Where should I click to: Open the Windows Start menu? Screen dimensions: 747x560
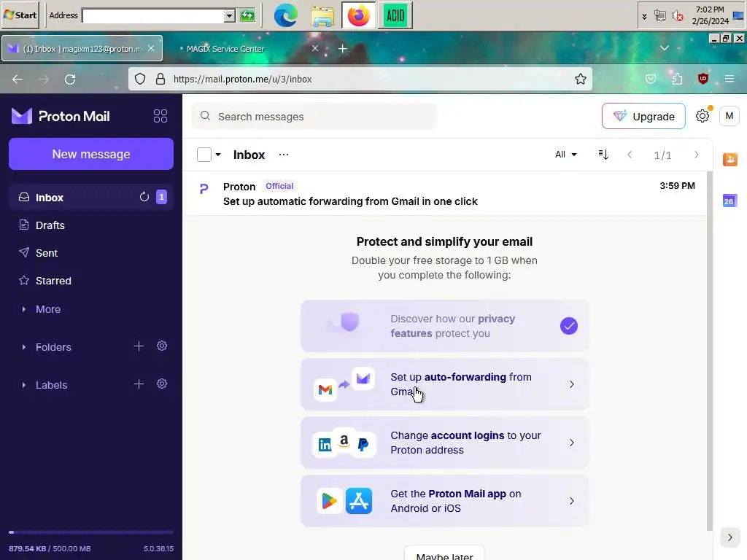20,15
